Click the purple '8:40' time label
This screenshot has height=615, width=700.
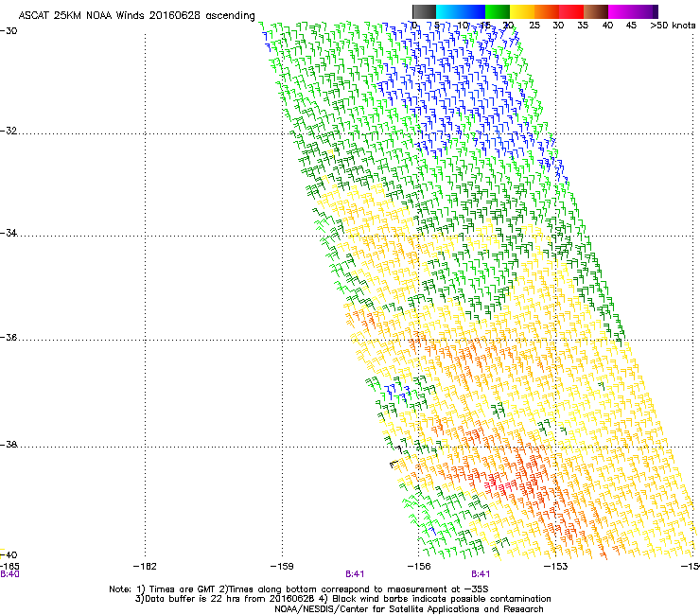[9, 574]
